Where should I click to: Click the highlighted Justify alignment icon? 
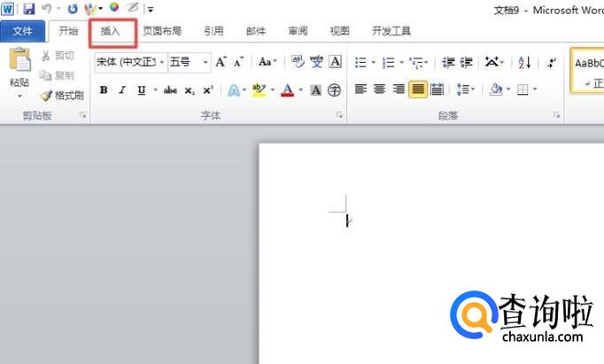coord(418,89)
